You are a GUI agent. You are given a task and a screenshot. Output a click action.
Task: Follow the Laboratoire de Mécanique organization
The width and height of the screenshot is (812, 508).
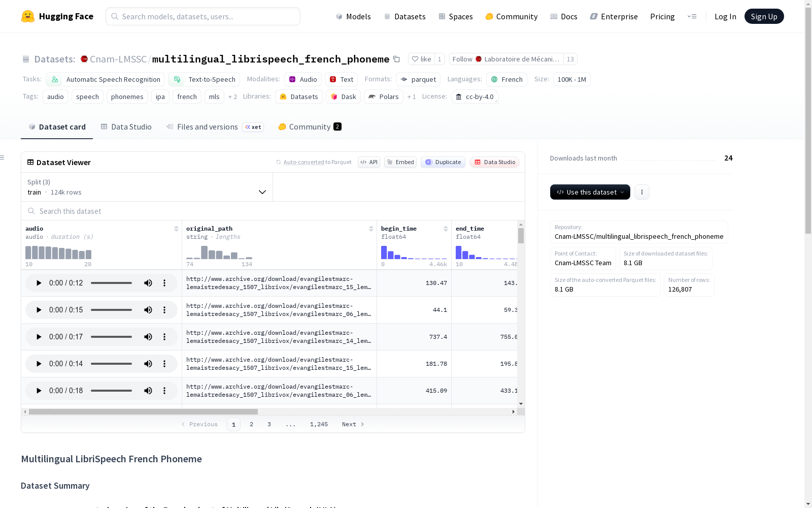point(506,59)
